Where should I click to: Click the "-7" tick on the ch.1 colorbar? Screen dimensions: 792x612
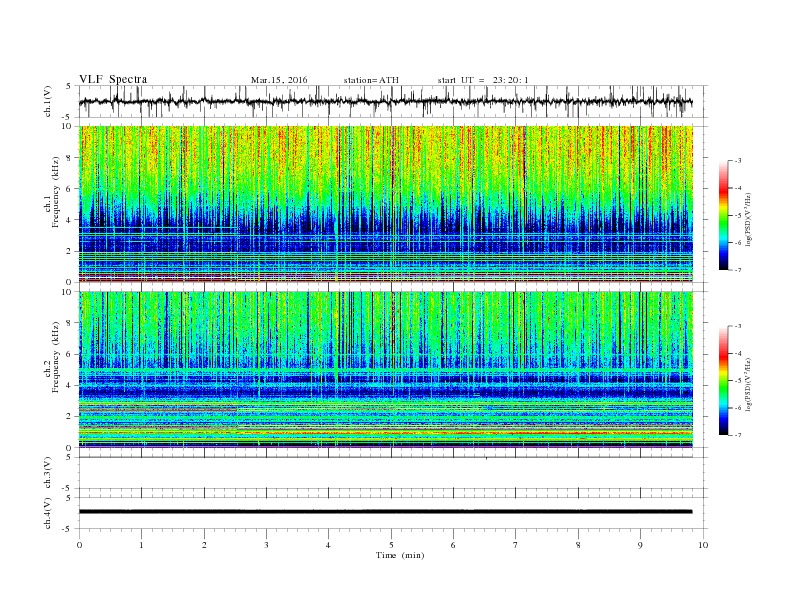(737, 270)
